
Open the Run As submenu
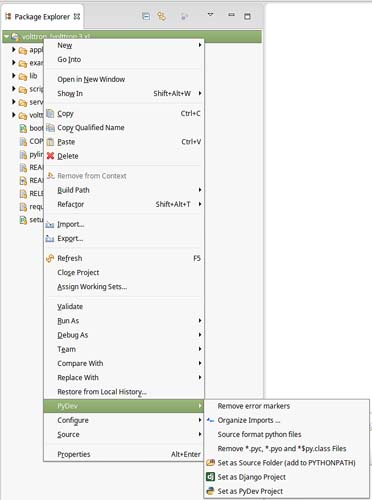click(124, 321)
